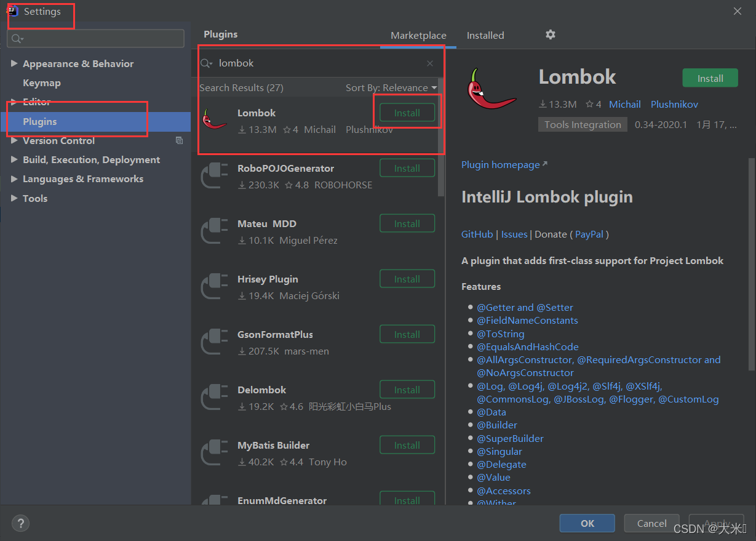Focus the settings search field in the sidebar
Viewport: 756px width, 541px height.
coord(95,39)
